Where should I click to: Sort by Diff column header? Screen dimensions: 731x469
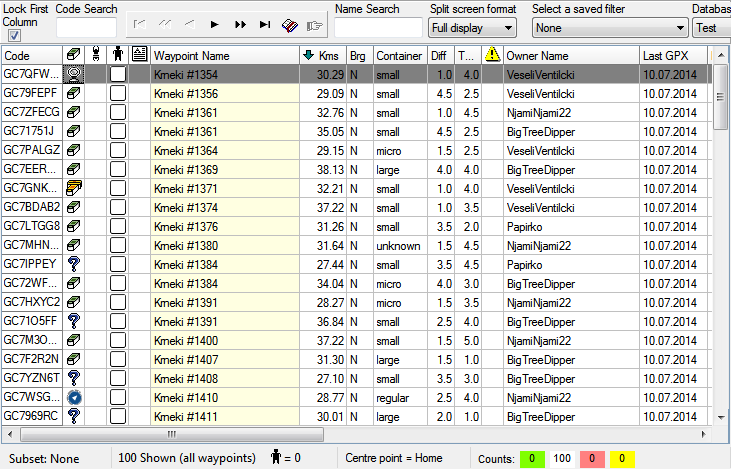click(441, 55)
